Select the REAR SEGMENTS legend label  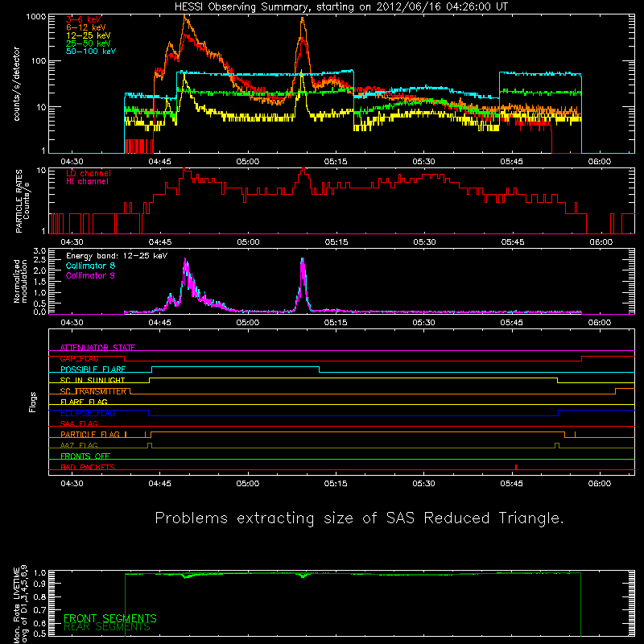pyautogui.click(x=107, y=627)
